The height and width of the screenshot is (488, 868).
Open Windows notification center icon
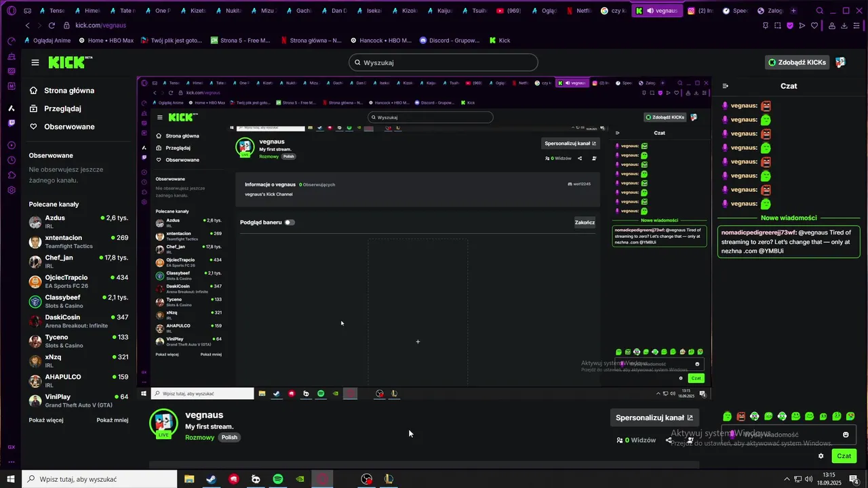[854, 479]
